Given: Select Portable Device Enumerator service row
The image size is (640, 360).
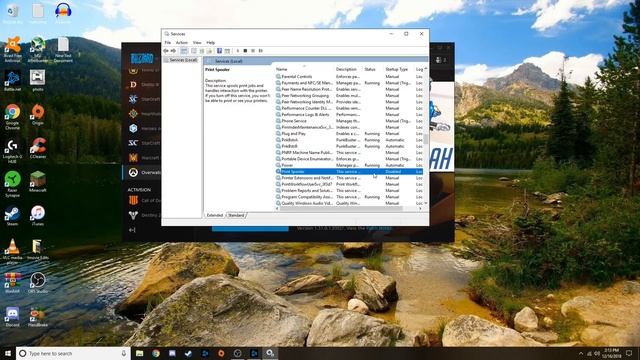Looking at the screenshot, I should [x=349, y=159].
